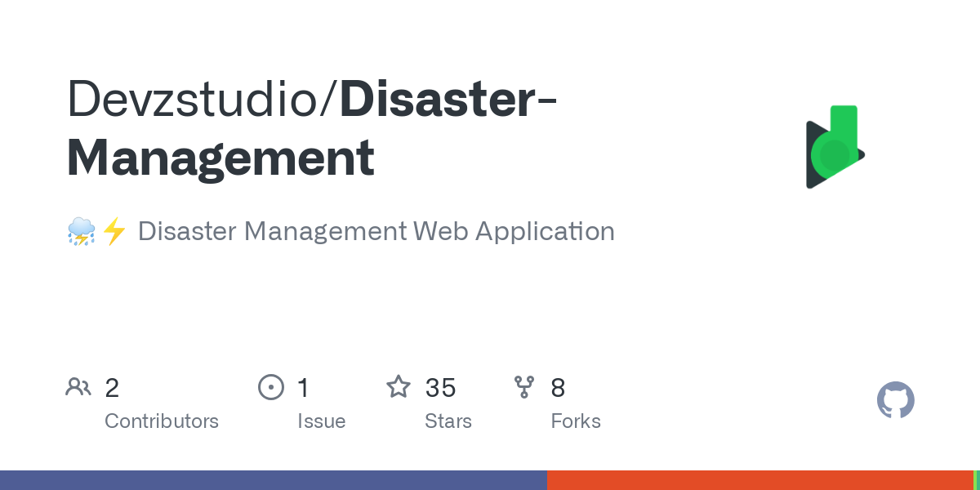The width and height of the screenshot is (980, 490).
Task: Toggle fork status on the repository
Action: [x=559, y=387]
